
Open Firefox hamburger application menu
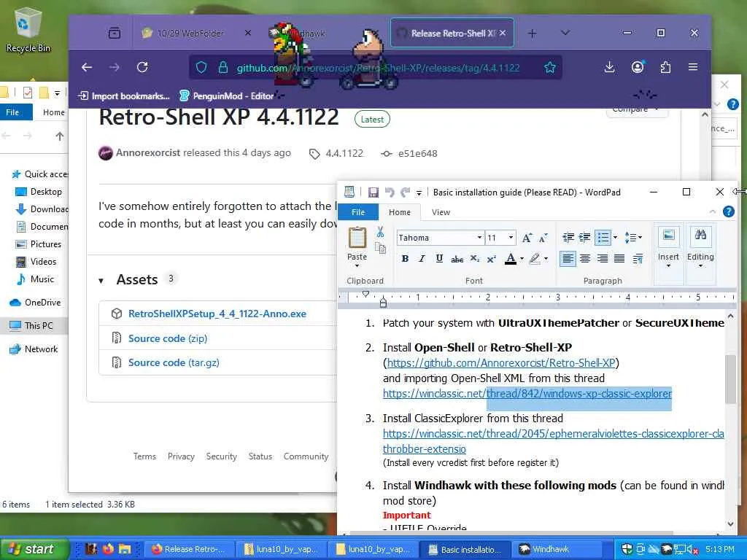tap(693, 67)
